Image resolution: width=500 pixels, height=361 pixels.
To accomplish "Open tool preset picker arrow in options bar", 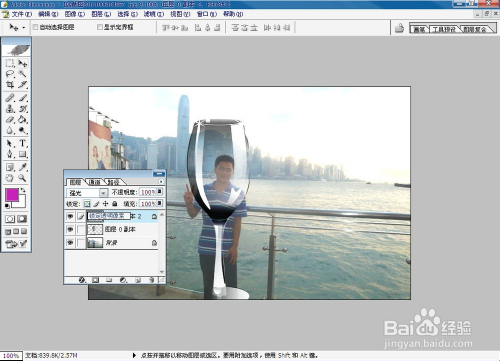I will coord(24,28).
